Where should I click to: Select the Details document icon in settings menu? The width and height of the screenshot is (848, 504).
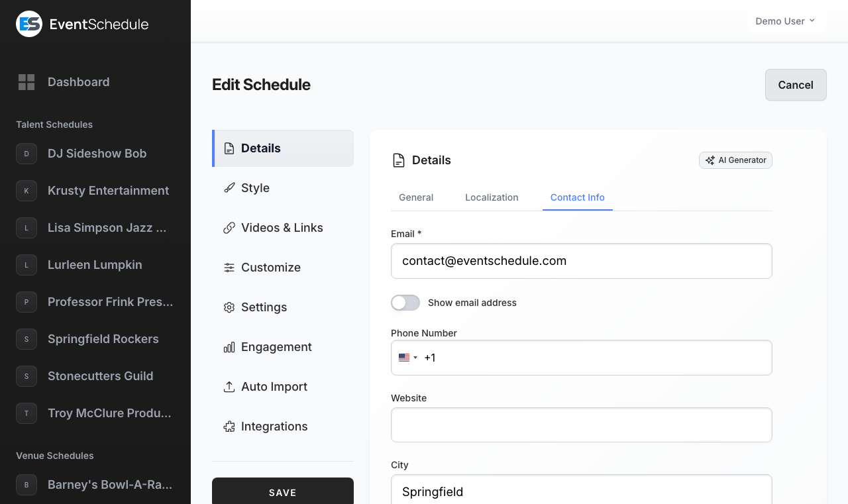point(229,148)
